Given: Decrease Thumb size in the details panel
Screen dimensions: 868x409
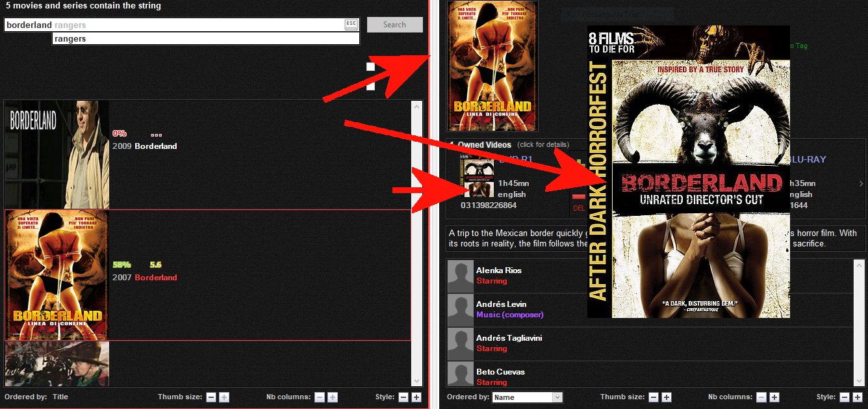Looking at the screenshot, I should [654, 397].
